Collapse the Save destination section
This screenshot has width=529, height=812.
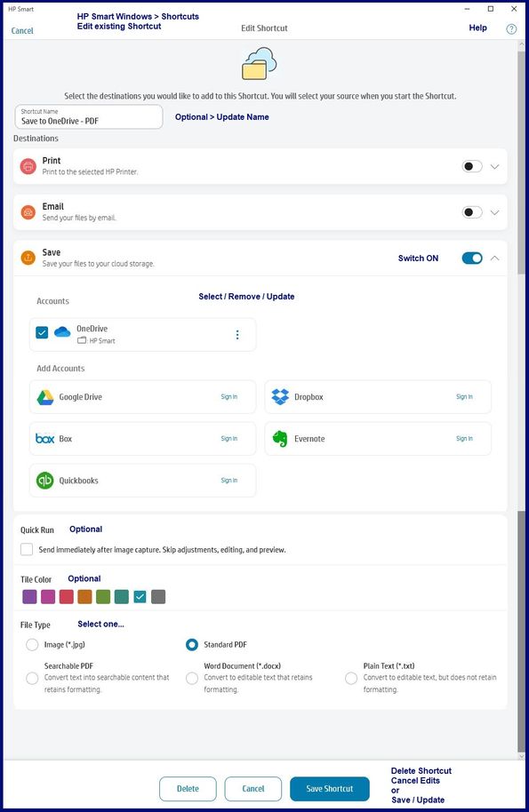(x=495, y=258)
